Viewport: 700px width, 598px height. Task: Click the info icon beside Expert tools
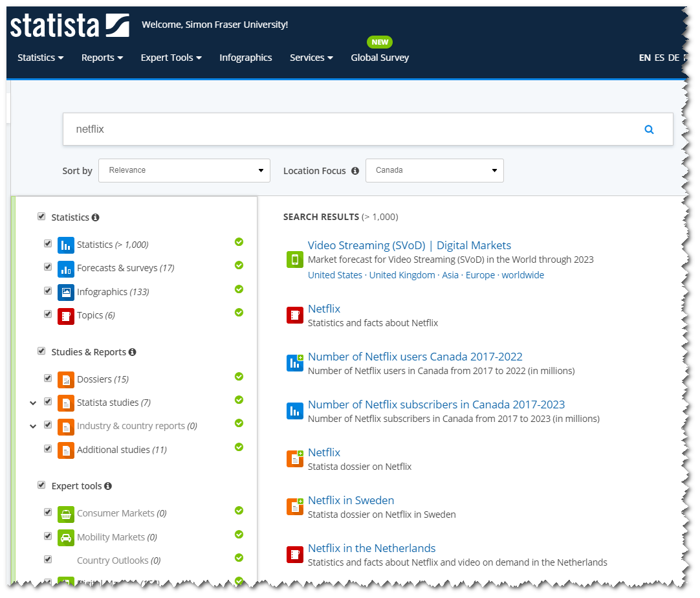point(107,486)
